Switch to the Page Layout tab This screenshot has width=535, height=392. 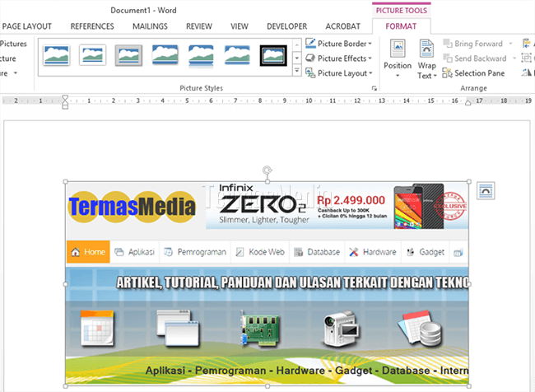click(x=27, y=26)
